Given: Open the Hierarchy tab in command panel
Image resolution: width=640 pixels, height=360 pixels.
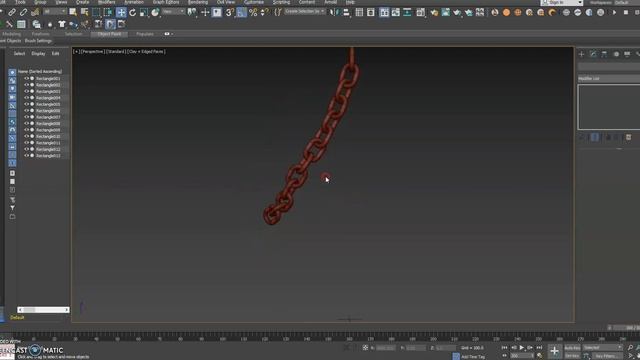Looking at the screenshot, I should click(604, 54).
